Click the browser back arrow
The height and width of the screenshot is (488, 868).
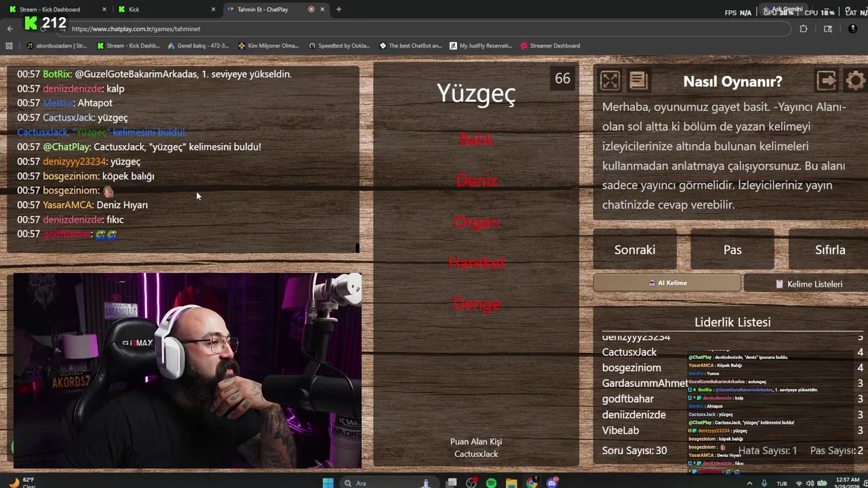click(9, 28)
